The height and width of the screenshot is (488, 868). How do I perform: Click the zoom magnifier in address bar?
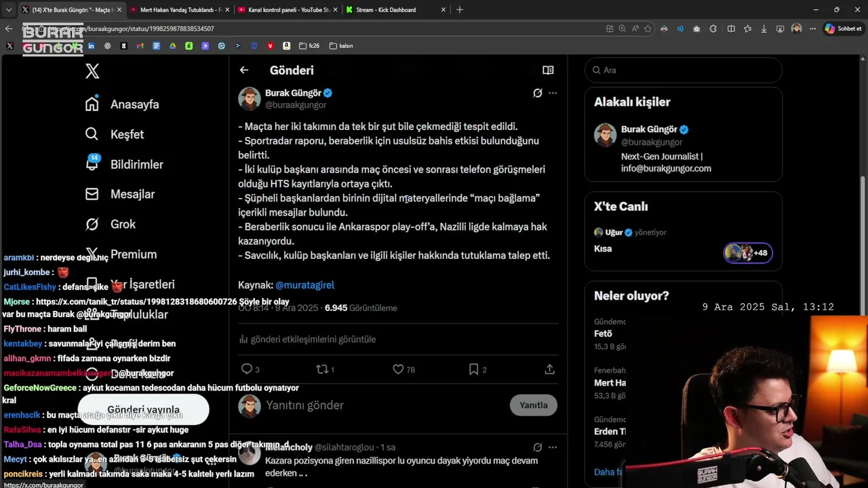click(623, 28)
